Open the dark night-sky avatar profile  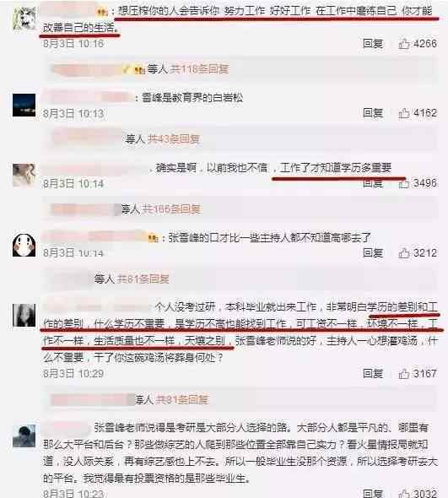[x=24, y=106]
